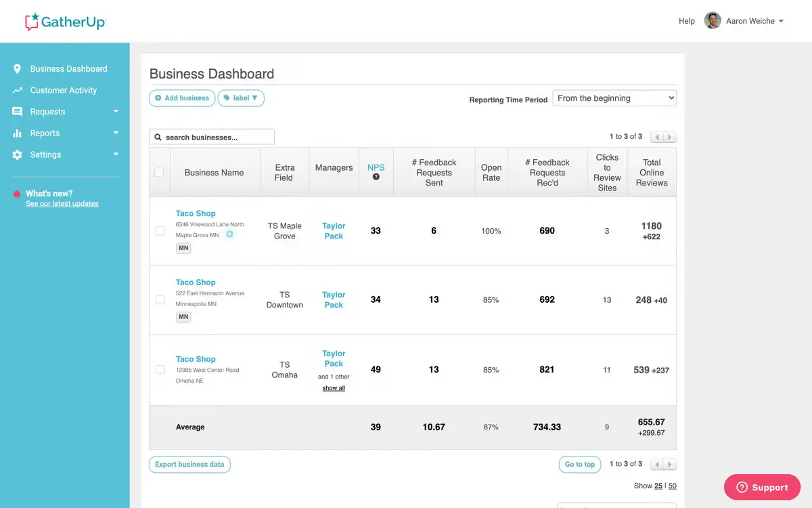Viewport: 812px width, 508px height.
Task: Click the search businesses input field
Action: (212, 137)
